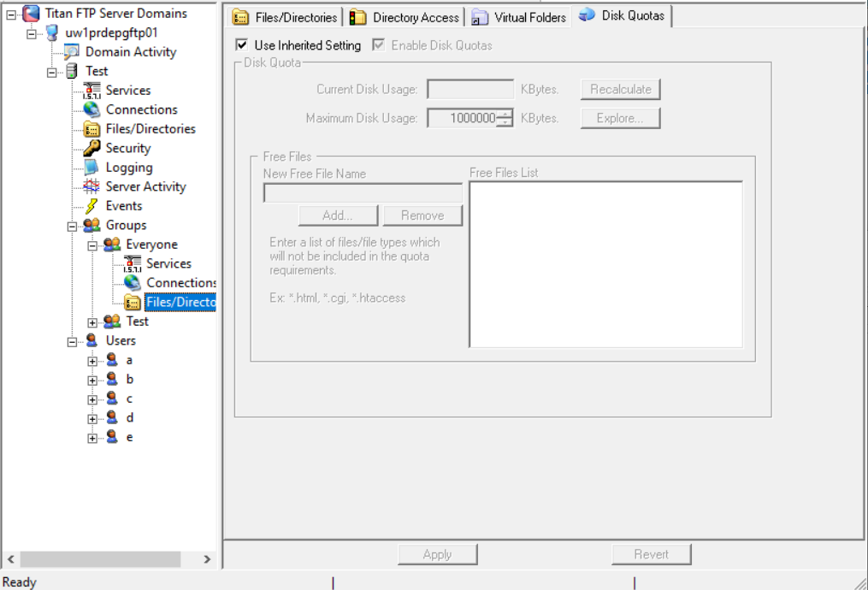Uncheck the Use Inherited Setting checkbox
This screenshot has height=590, width=868.
(x=241, y=45)
